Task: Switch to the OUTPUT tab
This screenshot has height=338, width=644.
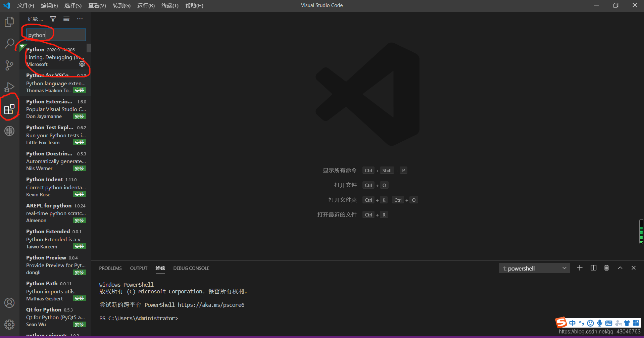Action: 139,268
